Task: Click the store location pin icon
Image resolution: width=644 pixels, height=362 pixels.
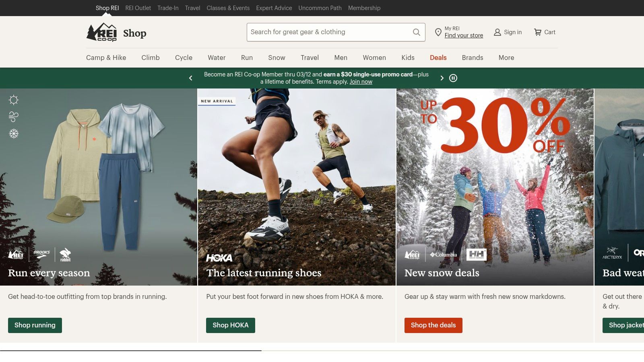Action: (x=438, y=32)
